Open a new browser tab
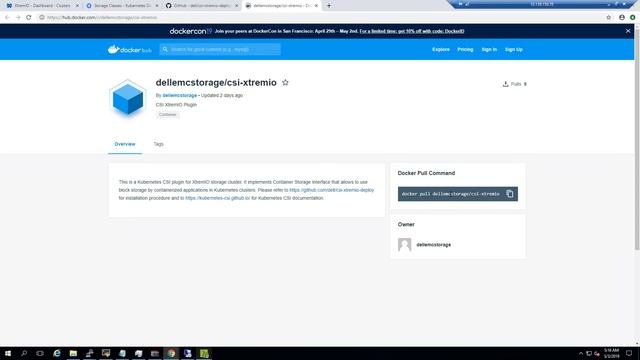 (329, 6)
